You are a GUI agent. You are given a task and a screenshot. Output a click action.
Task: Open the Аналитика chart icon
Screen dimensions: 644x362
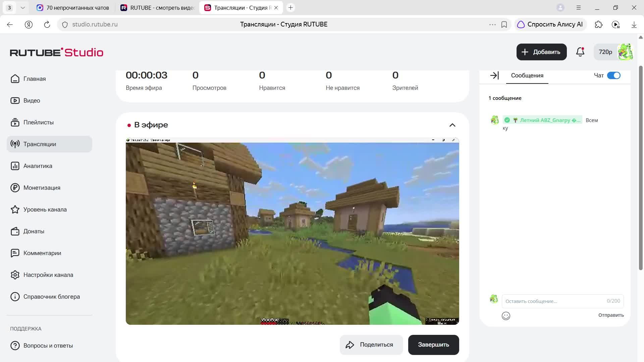click(x=15, y=166)
